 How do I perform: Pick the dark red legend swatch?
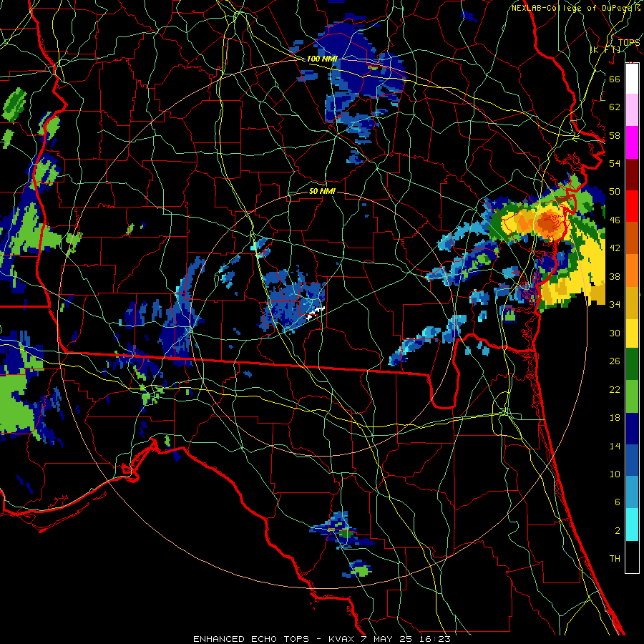[632, 175]
